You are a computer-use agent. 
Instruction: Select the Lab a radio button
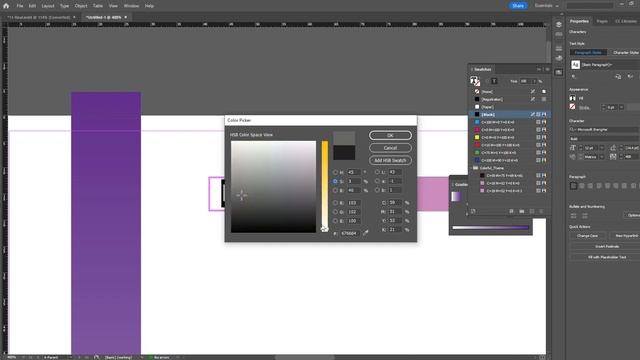(x=377, y=181)
